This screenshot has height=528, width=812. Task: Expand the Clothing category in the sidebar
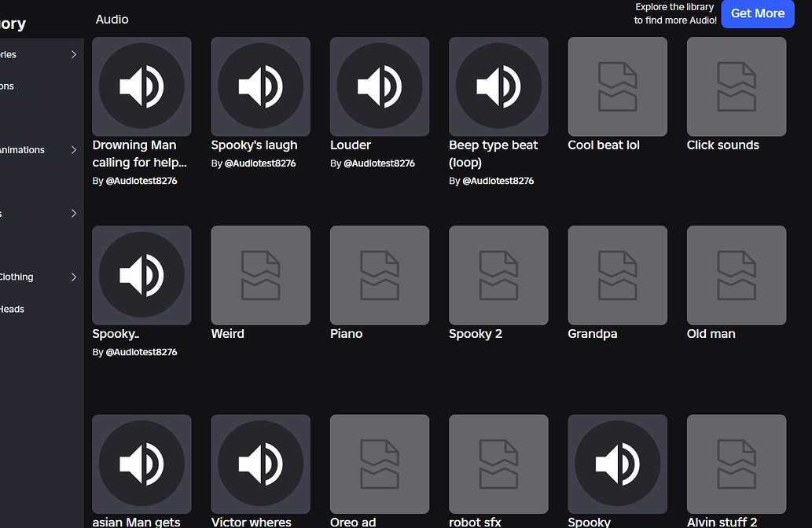tap(73, 277)
